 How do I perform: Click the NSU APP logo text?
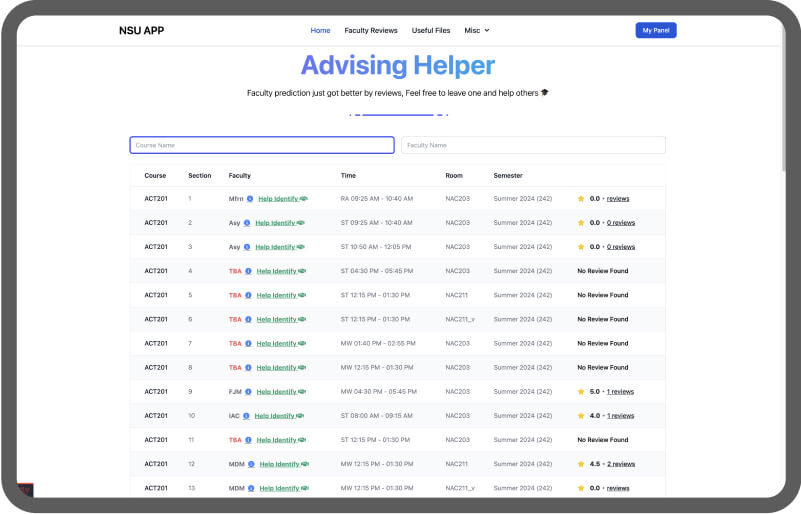click(141, 30)
